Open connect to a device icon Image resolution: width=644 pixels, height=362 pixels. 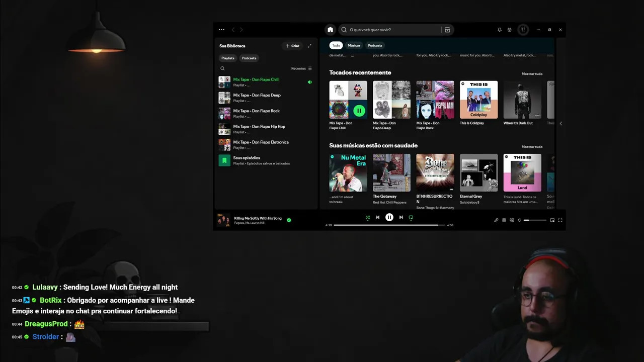pos(512,220)
